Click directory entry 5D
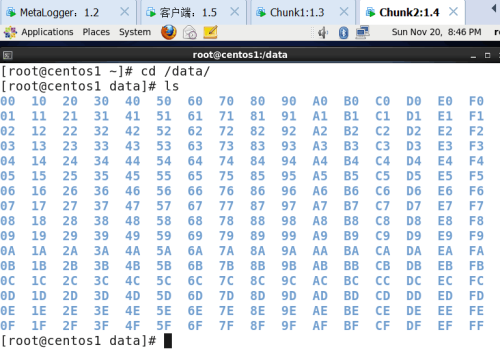The image size is (500, 360). (164, 296)
